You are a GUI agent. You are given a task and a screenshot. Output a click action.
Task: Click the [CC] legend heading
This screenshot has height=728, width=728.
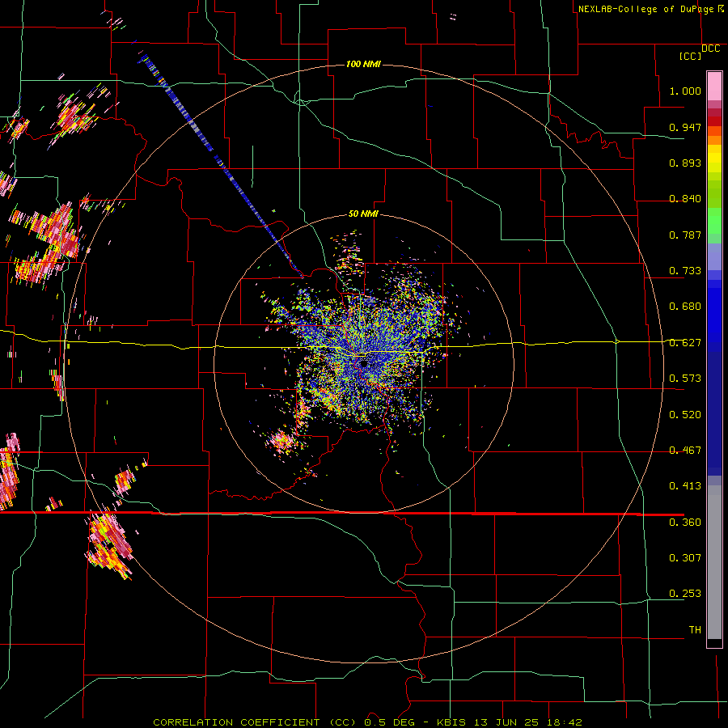point(690,57)
